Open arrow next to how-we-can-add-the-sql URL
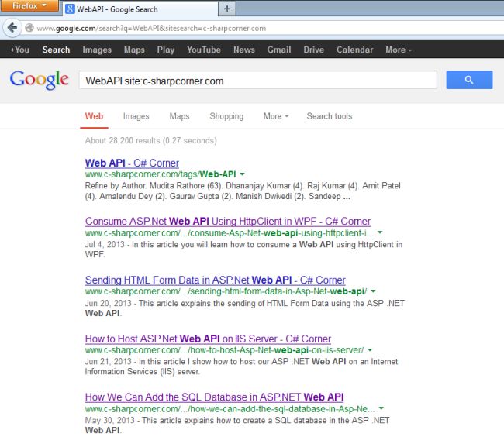Image resolution: width=504 pixels, height=437 pixels. pyautogui.click(x=381, y=408)
